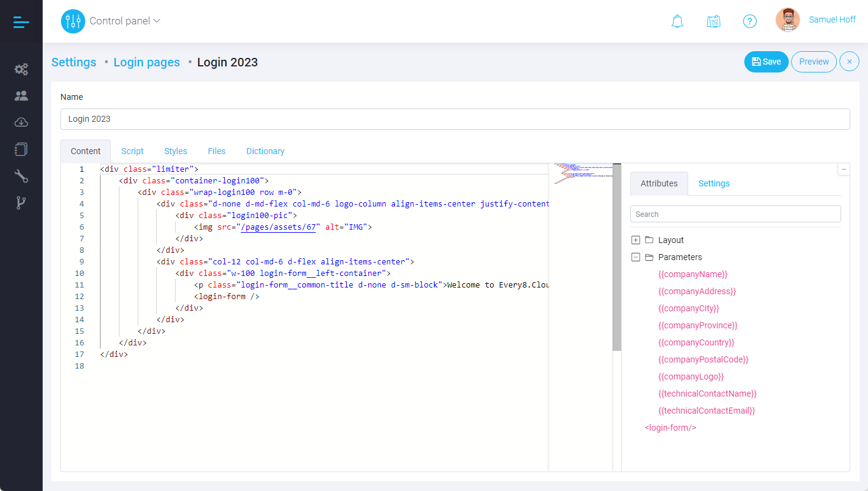Image resolution: width=868 pixels, height=491 pixels.
Task: Switch to the Styles tab
Action: [176, 151]
